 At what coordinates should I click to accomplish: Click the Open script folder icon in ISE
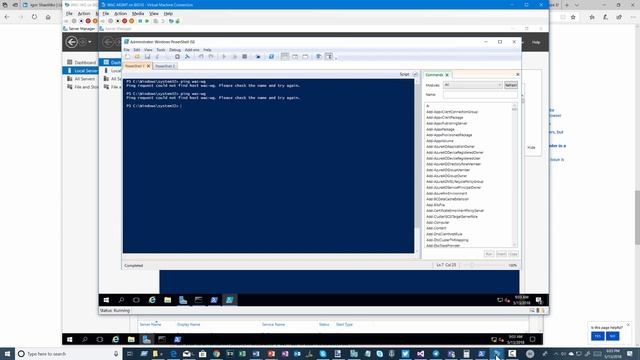tap(137, 57)
